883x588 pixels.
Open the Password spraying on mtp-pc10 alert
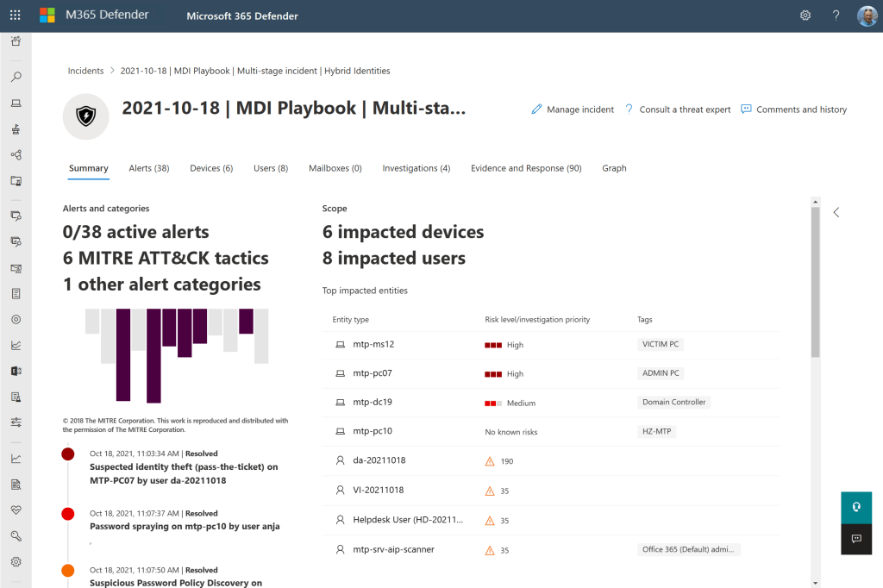pyautogui.click(x=185, y=526)
